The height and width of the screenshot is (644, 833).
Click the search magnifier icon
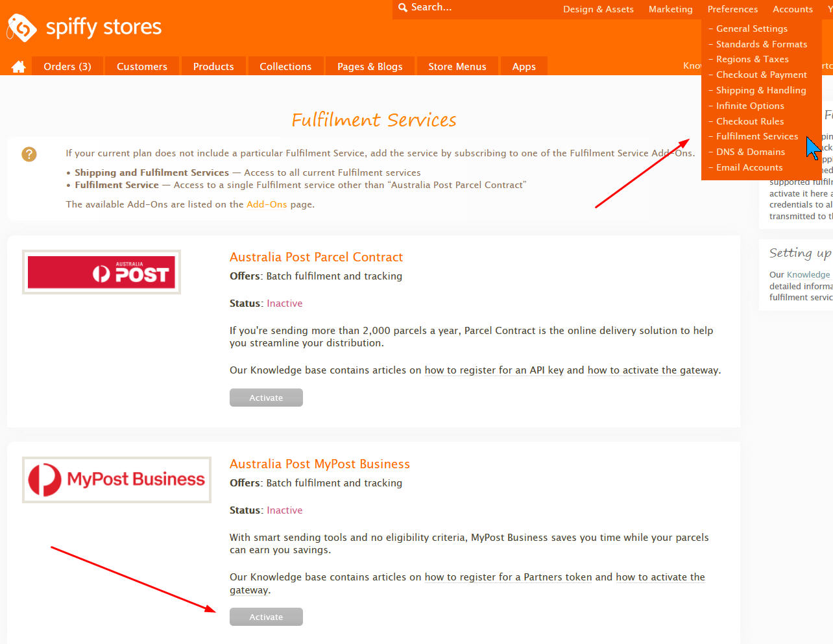(x=403, y=7)
